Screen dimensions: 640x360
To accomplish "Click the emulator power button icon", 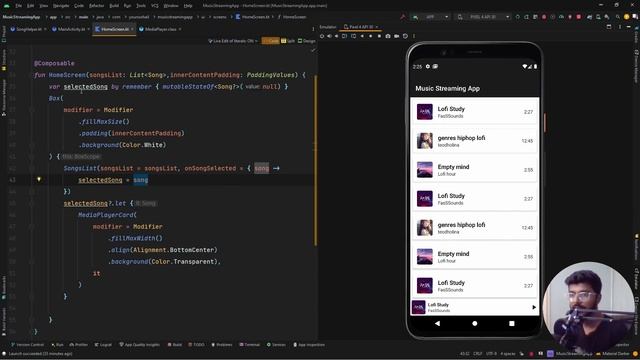I will click(x=322, y=36).
